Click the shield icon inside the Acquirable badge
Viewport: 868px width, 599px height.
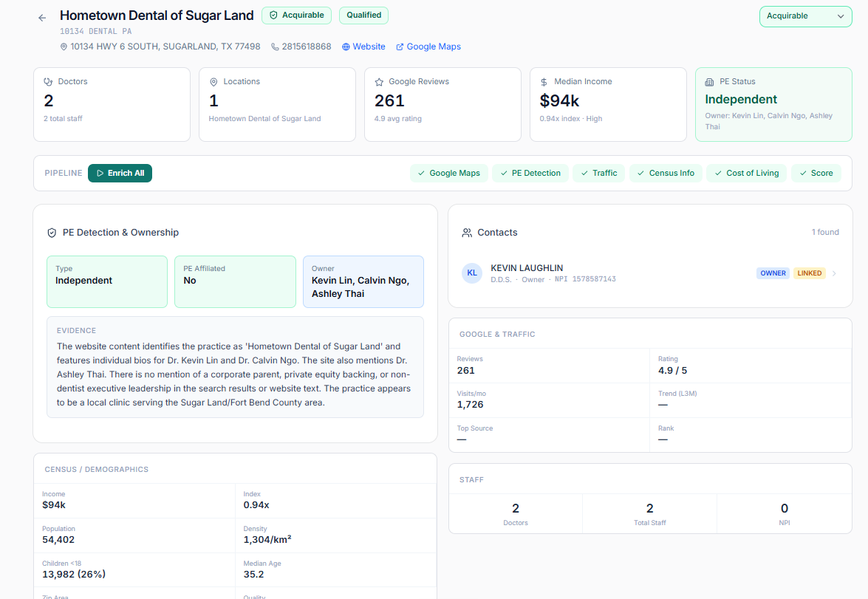coord(273,16)
